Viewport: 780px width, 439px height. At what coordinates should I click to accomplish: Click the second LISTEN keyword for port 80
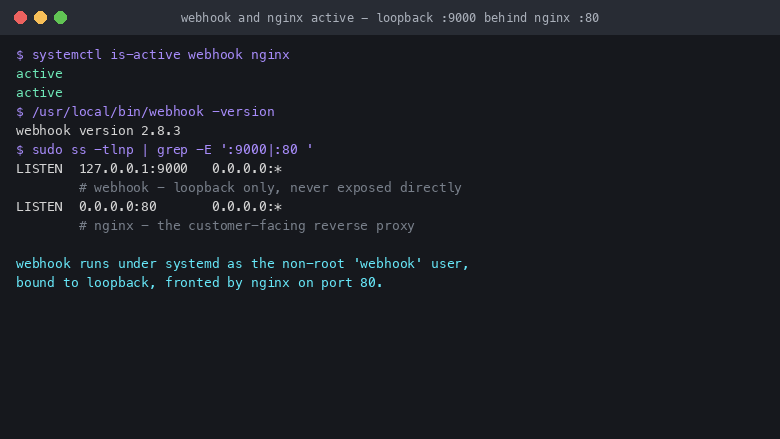coord(39,207)
